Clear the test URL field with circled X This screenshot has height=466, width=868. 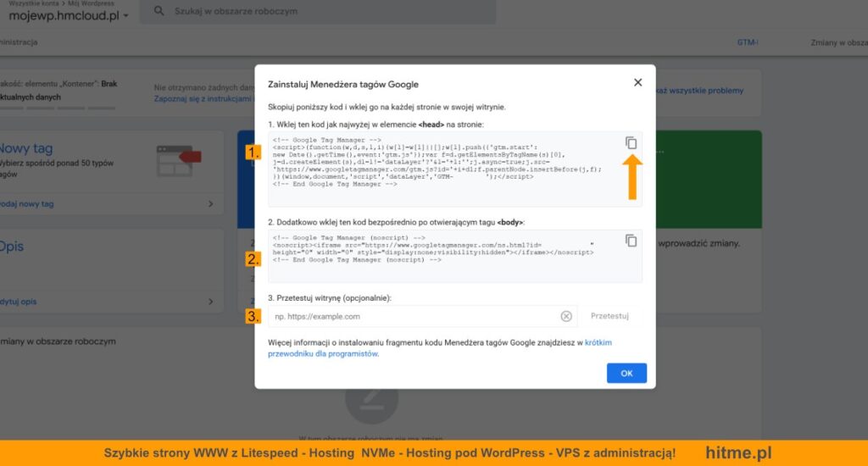(x=566, y=316)
